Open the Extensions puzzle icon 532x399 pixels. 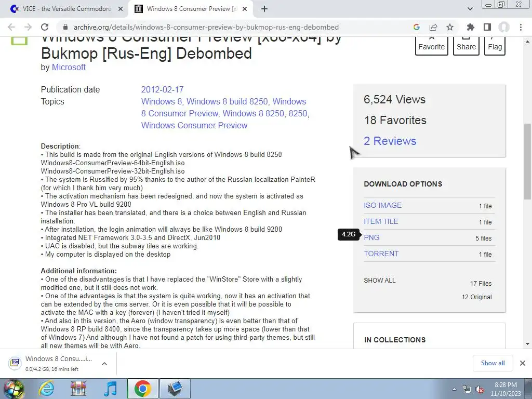tap(470, 27)
